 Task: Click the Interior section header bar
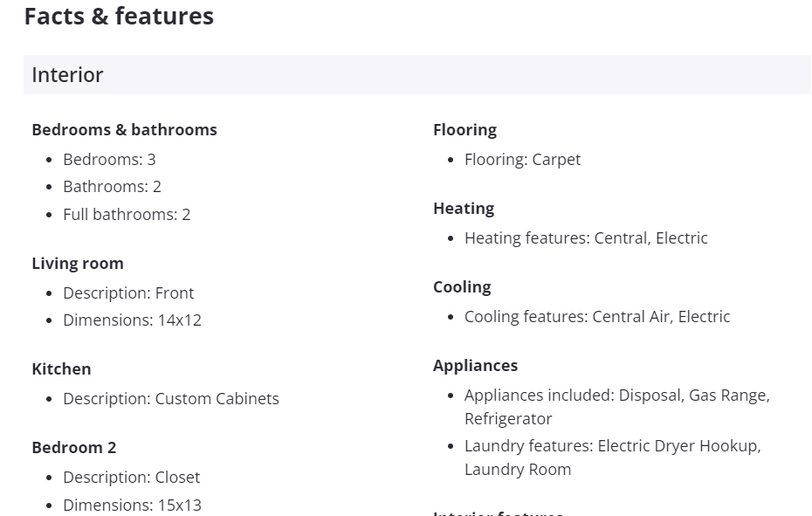pos(416,75)
